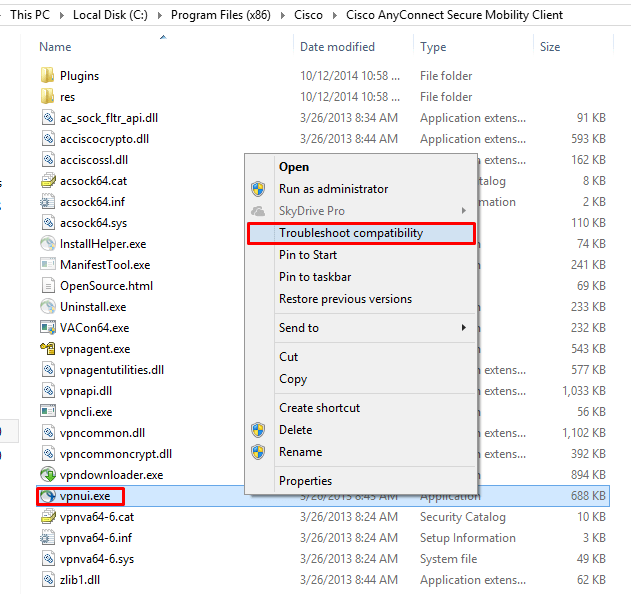Sort by the Size column header
631x594 pixels.
coord(550,47)
